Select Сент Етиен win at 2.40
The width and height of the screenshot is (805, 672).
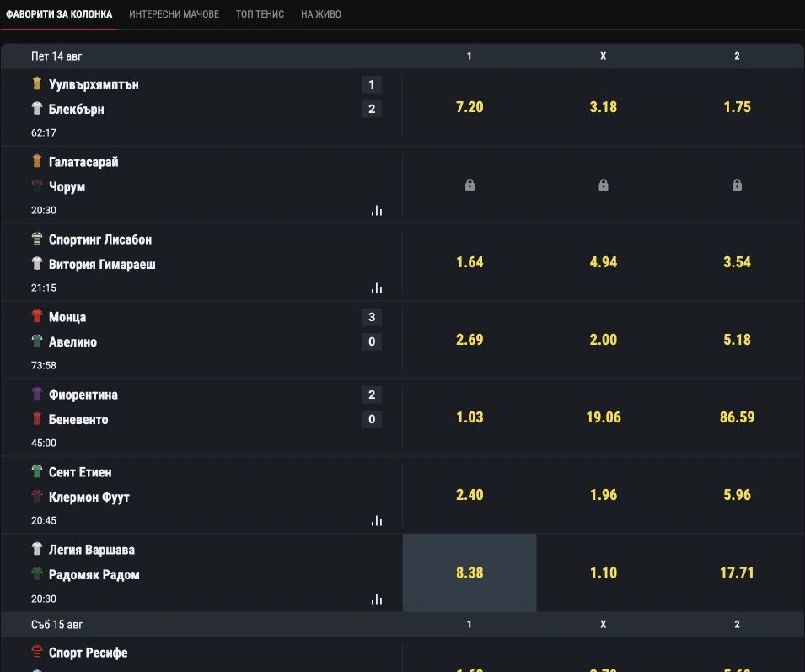tap(470, 495)
